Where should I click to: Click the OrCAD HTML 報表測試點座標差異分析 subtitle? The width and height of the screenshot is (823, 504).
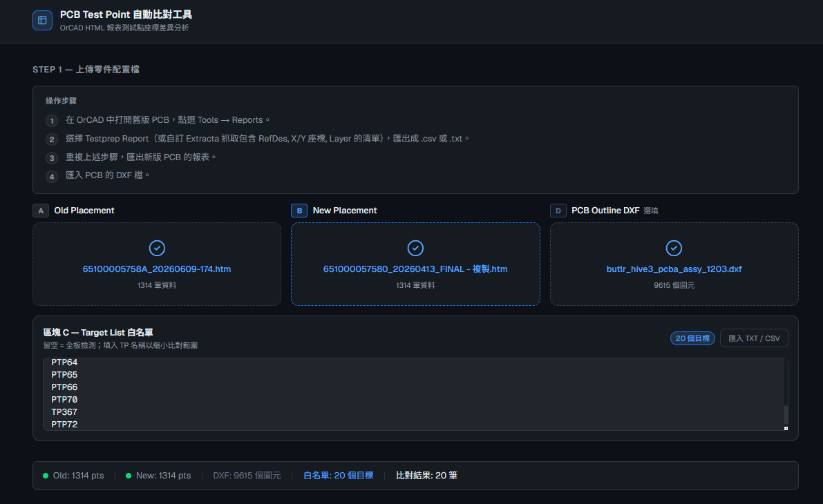124,28
